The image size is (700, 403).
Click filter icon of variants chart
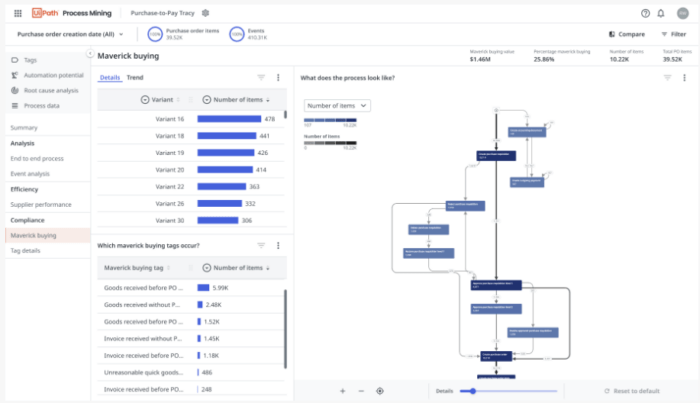coord(261,78)
